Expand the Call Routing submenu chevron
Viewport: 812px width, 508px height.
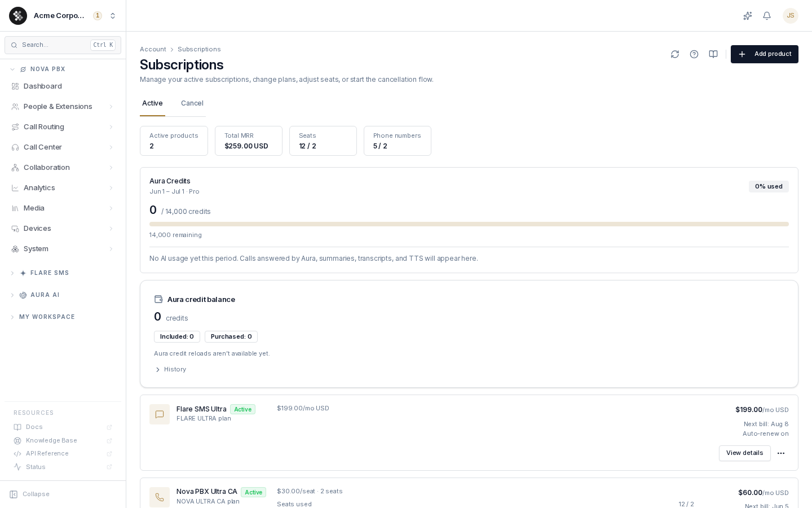[111, 127]
